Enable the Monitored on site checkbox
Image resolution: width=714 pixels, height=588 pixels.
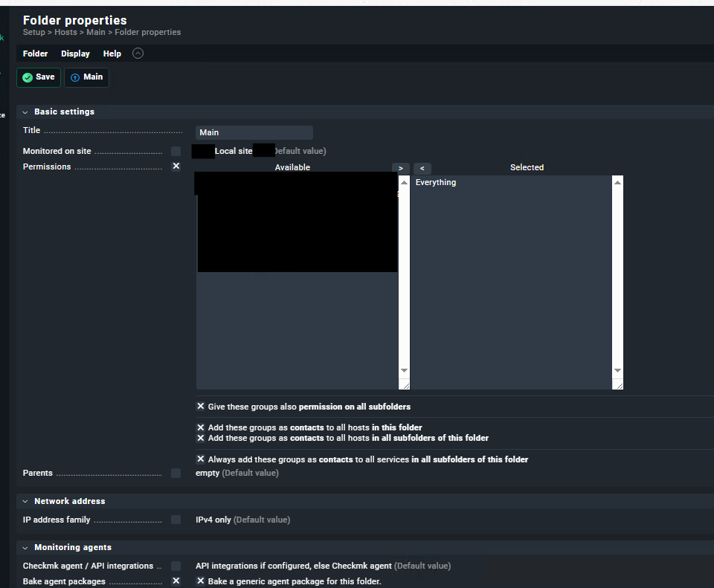176,151
